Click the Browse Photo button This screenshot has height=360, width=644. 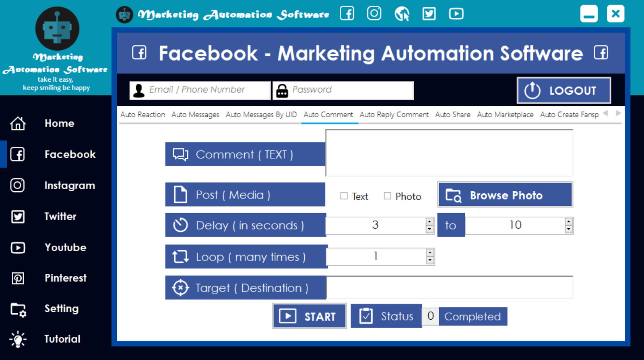(x=505, y=195)
